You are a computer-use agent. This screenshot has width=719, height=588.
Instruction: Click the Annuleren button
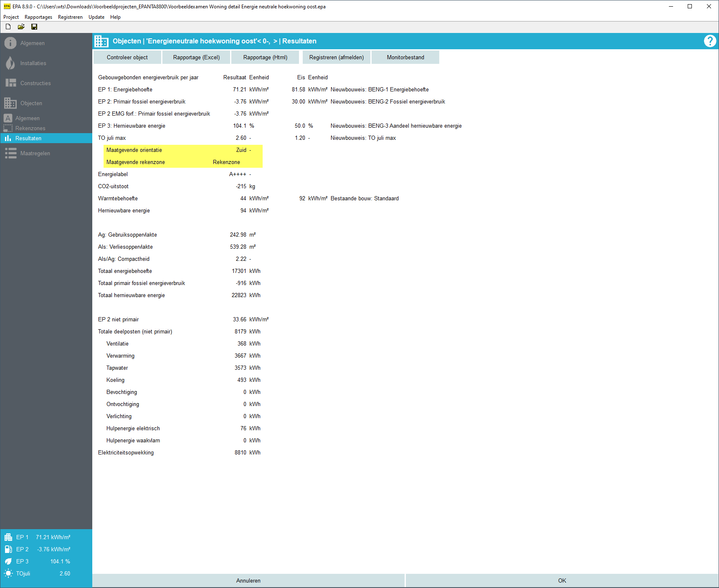[x=248, y=580]
